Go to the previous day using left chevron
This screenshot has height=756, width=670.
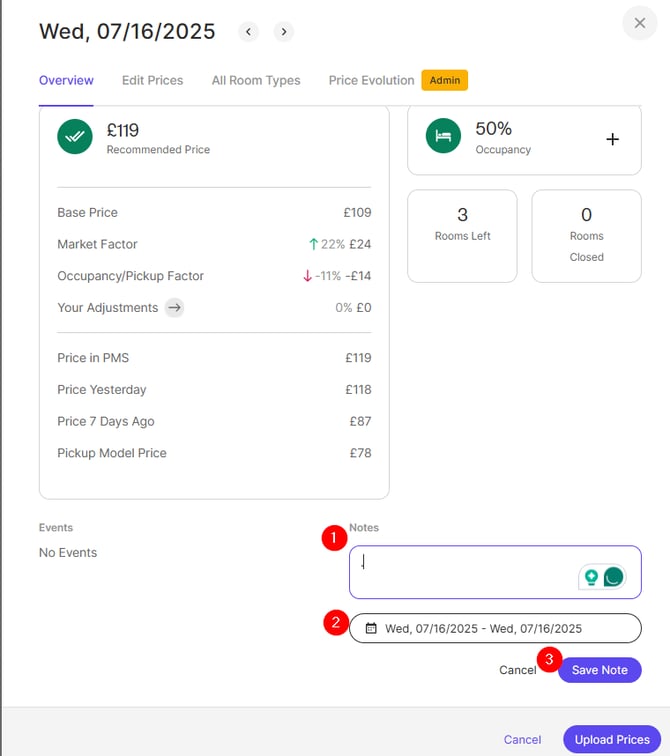pyautogui.click(x=249, y=32)
